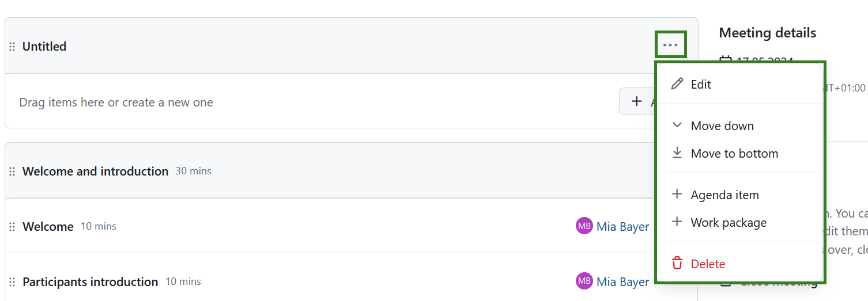Click the pencil Edit icon in menu
Image resolution: width=868 pixels, height=301 pixels.
pos(677,84)
